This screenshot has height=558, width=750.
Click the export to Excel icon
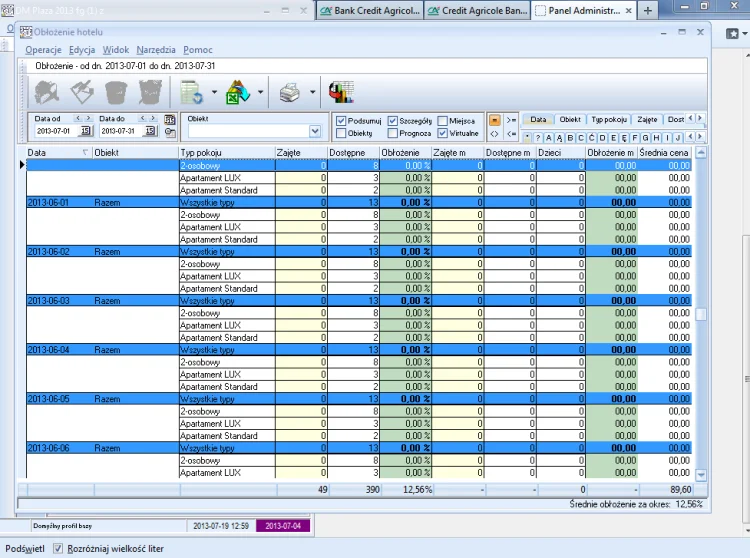point(238,93)
